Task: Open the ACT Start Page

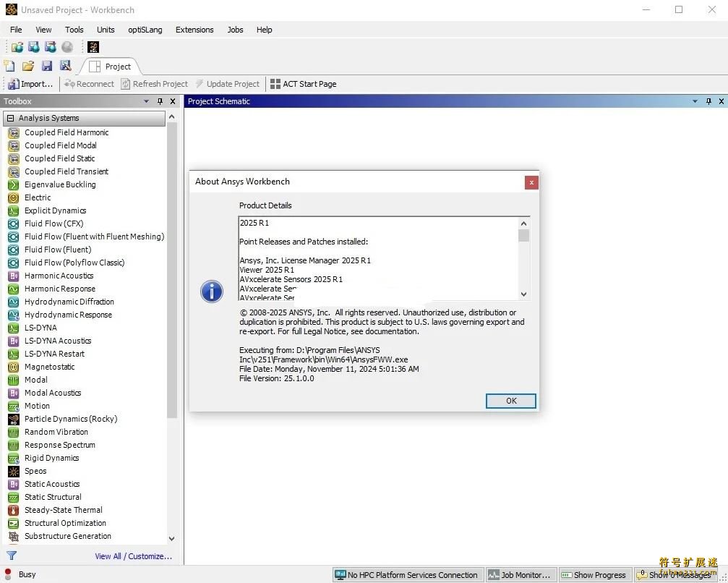Action: pyautogui.click(x=304, y=84)
